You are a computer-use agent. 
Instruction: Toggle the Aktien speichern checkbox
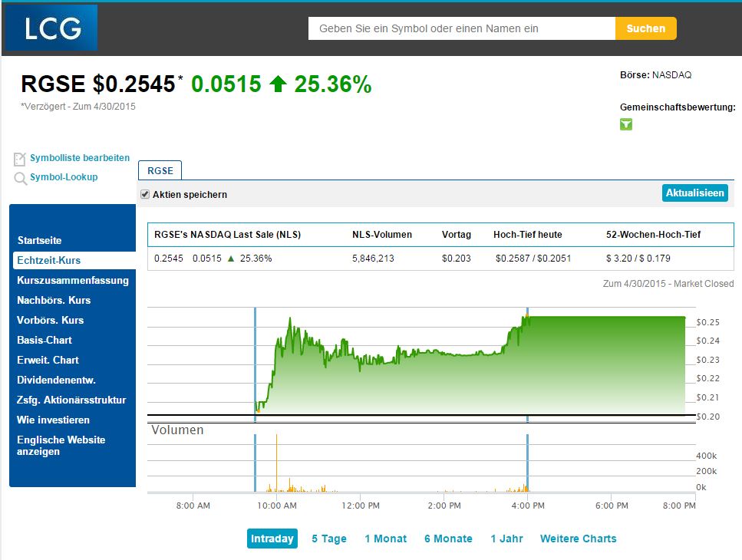[145, 194]
